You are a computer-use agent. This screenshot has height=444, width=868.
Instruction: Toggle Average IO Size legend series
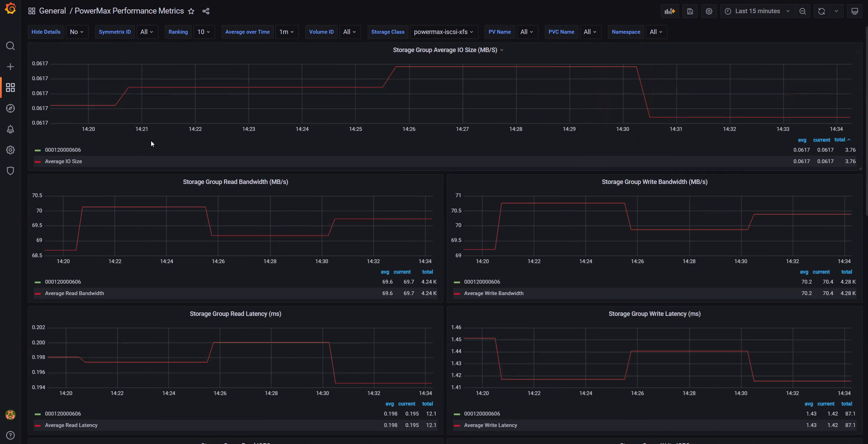(64, 161)
